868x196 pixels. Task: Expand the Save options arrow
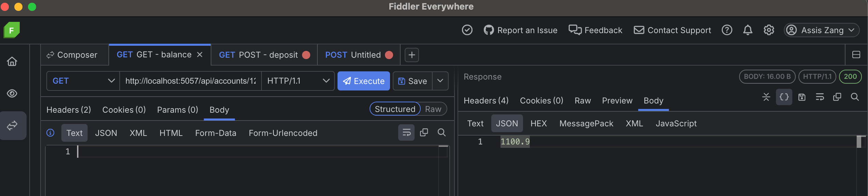[440, 81]
